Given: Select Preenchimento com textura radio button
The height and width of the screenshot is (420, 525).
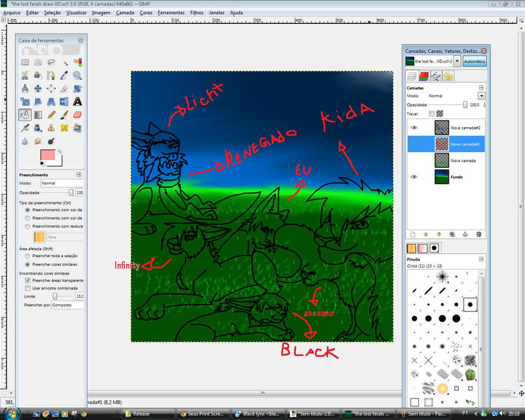Looking at the screenshot, I should (27, 226).
